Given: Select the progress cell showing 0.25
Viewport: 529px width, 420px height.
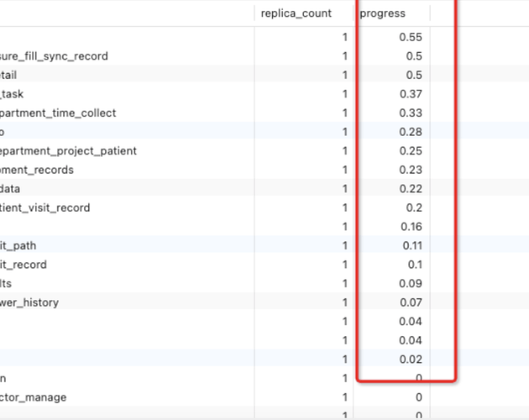Looking at the screenshot, I should coord(391,150).
